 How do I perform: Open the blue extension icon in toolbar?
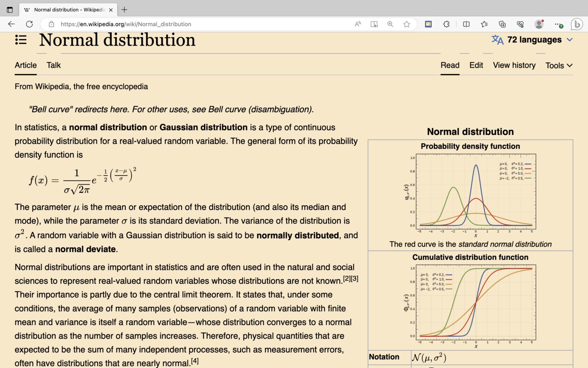click(x=428, y=24)
